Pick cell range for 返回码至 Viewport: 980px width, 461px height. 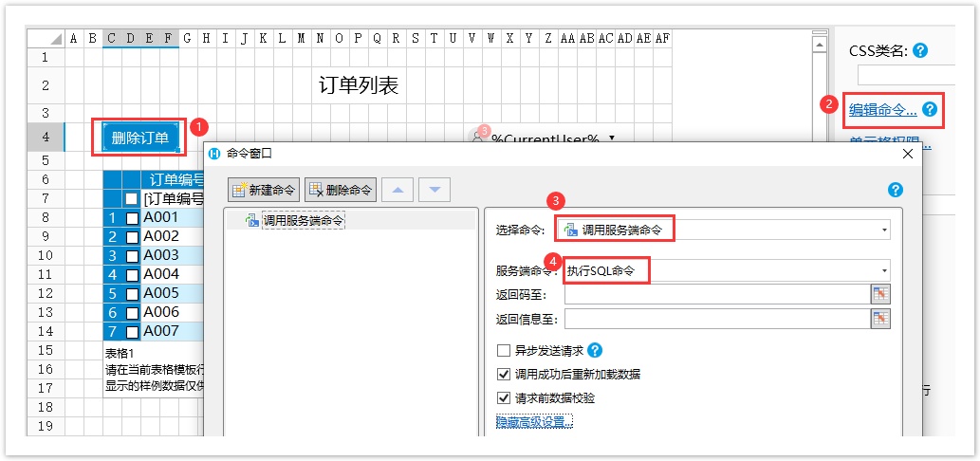click(880, 294)
